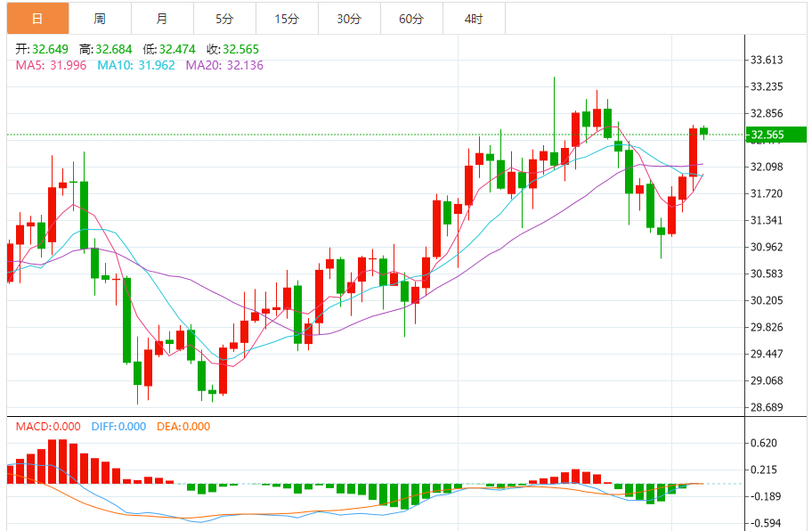The height and width of the screenshot is (531, 812).
Task: Click the high price value 32.684
Action: [x=114, y=49]
